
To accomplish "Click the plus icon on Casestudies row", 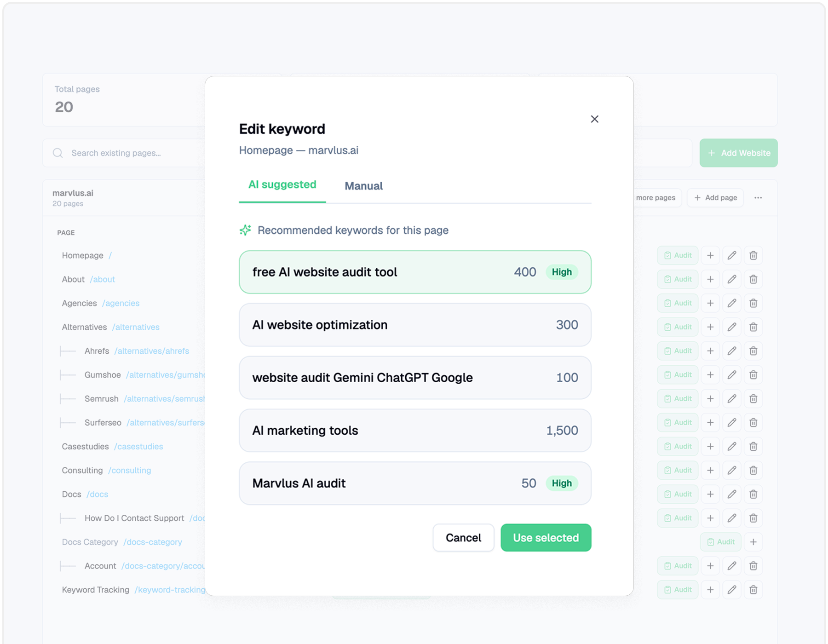I will click(x=710, y=447).
